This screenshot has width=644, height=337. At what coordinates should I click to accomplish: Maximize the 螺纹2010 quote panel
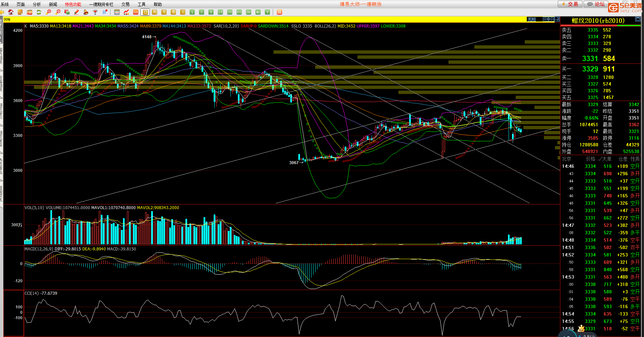pos(638,19)
